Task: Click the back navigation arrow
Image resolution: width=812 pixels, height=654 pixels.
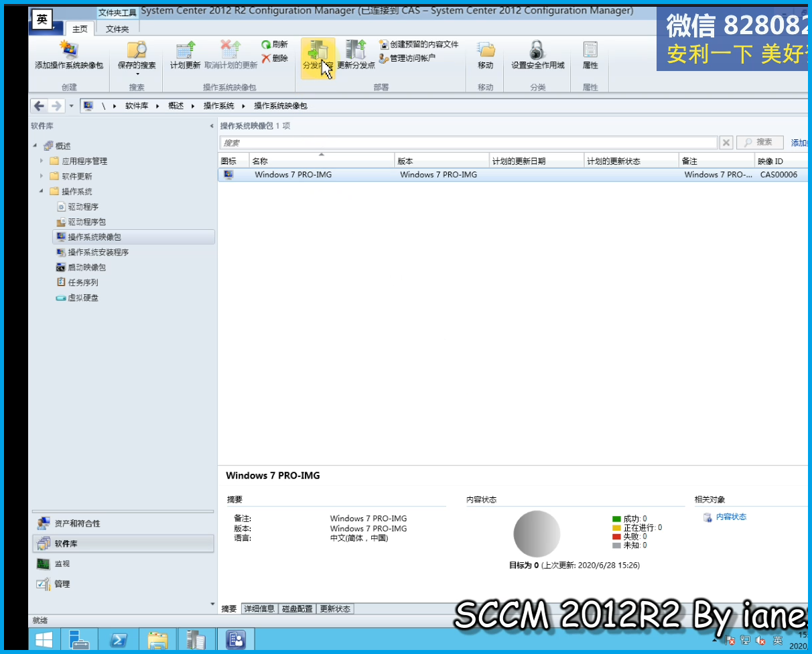Action: coord(40,106)
